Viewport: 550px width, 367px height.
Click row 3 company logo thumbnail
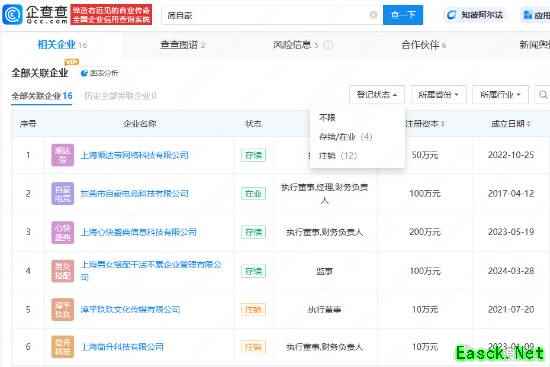63,232
